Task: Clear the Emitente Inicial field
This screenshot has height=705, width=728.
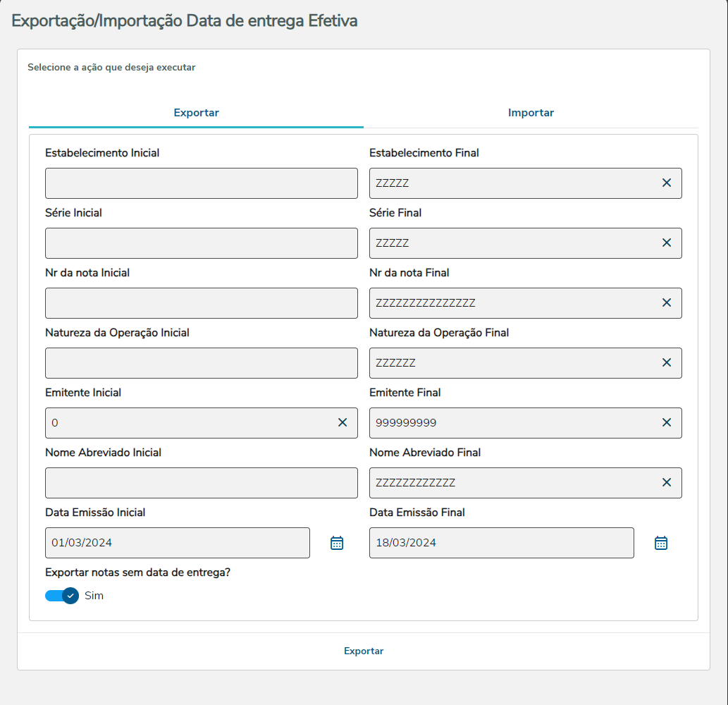Action: tap(343, 423)
